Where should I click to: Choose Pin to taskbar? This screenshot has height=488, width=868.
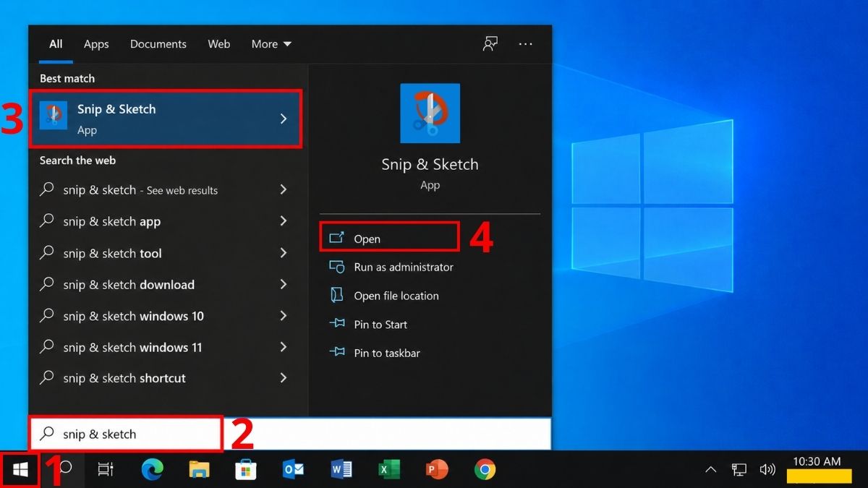point(375,353)
